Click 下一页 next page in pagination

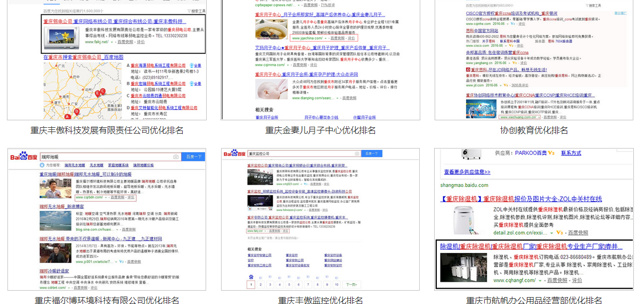pyautogui.click(x=350, y=285)
